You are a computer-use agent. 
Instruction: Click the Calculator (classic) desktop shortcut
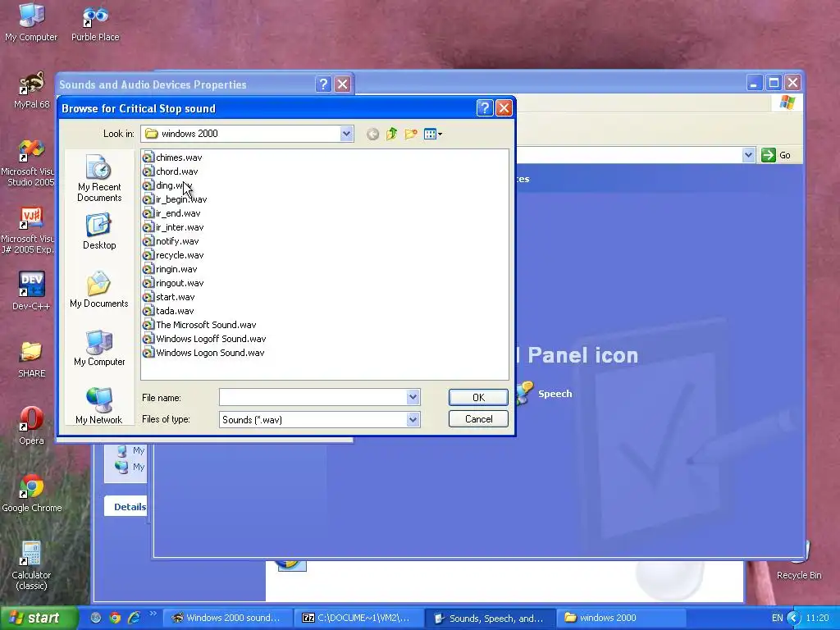pyautogui.click(x=31, y=565)
